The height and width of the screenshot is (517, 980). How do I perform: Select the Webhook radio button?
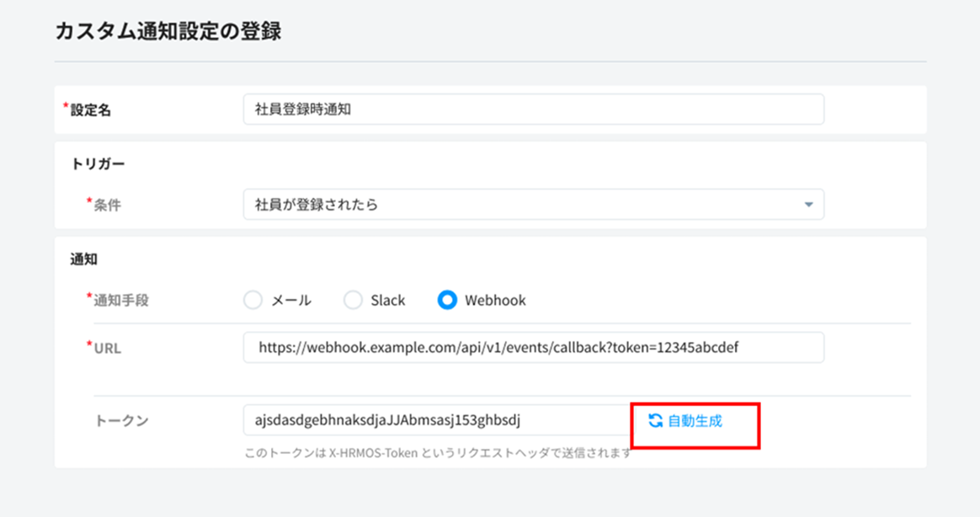pyautogui.click(x=447, y=301)
